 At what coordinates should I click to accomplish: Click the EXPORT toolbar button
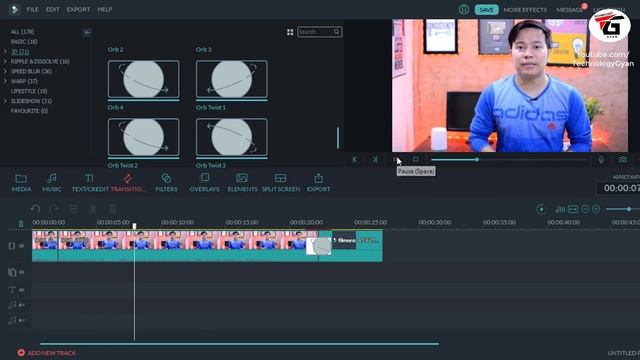(318, 182)
